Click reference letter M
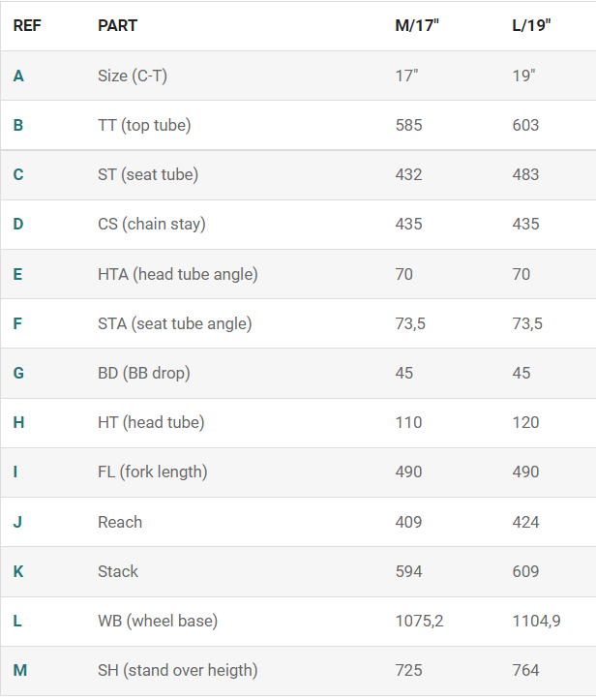The width and height of the screenshot is (596, 700). click(19, 670)
